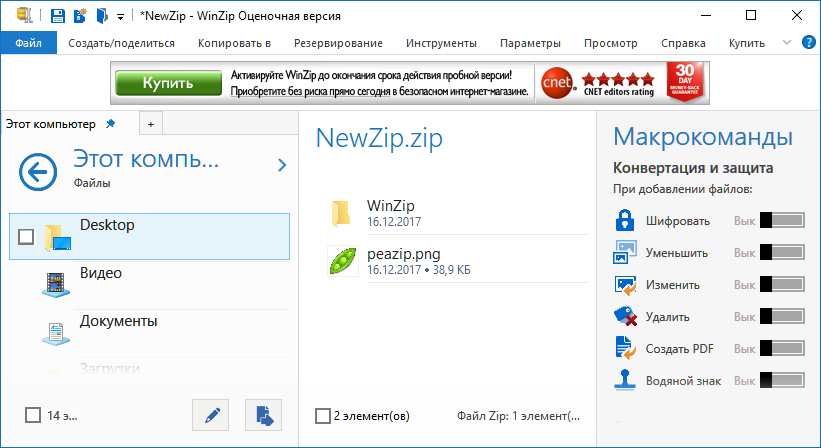Add a new pane tab with plus button

(x=151, y=124)
